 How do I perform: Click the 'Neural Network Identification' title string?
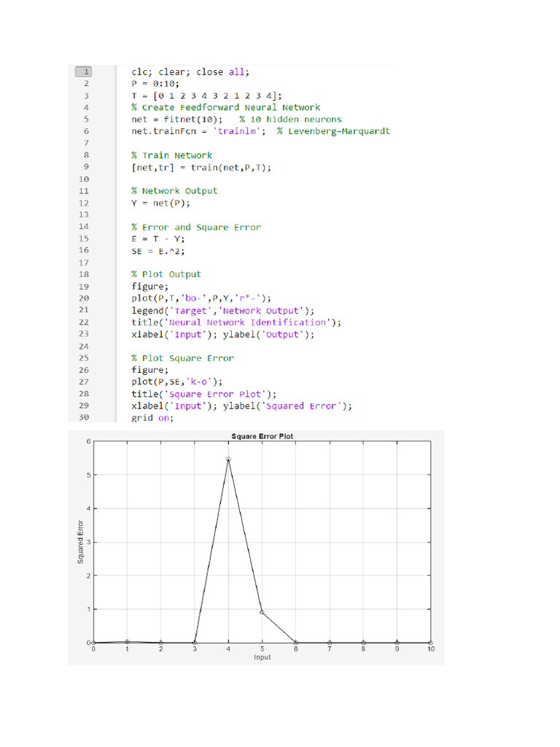click(248, 322)
